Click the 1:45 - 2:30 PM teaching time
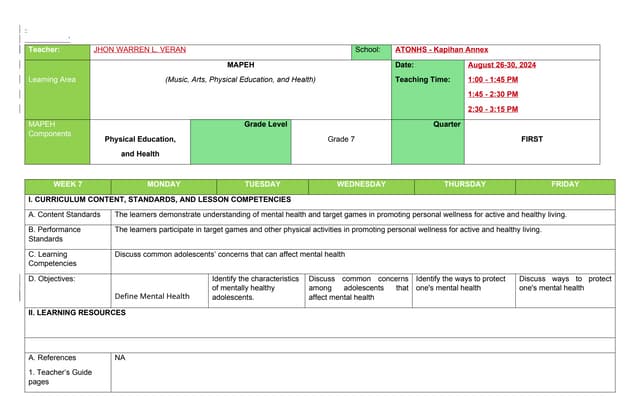640x419 pixels. click(492, 94)
